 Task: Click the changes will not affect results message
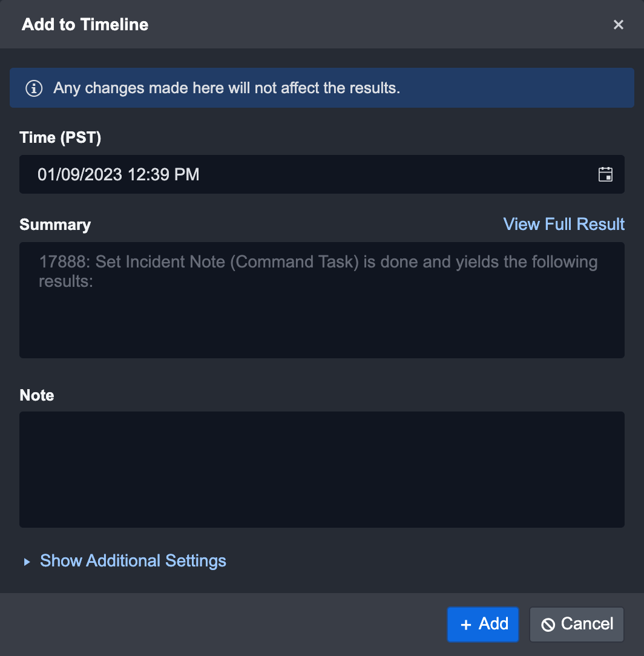point(227,88)
